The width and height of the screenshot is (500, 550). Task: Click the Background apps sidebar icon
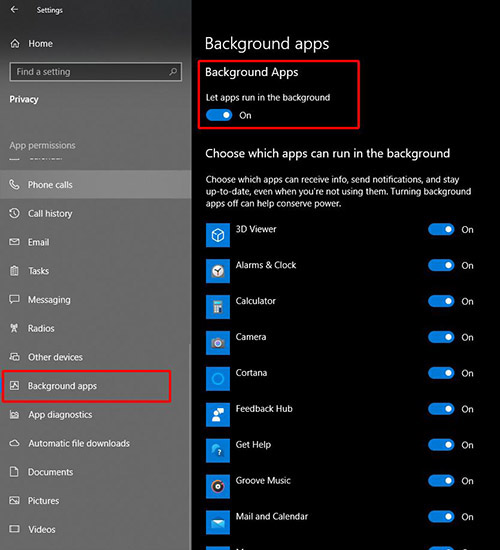[x=14, y=385]
